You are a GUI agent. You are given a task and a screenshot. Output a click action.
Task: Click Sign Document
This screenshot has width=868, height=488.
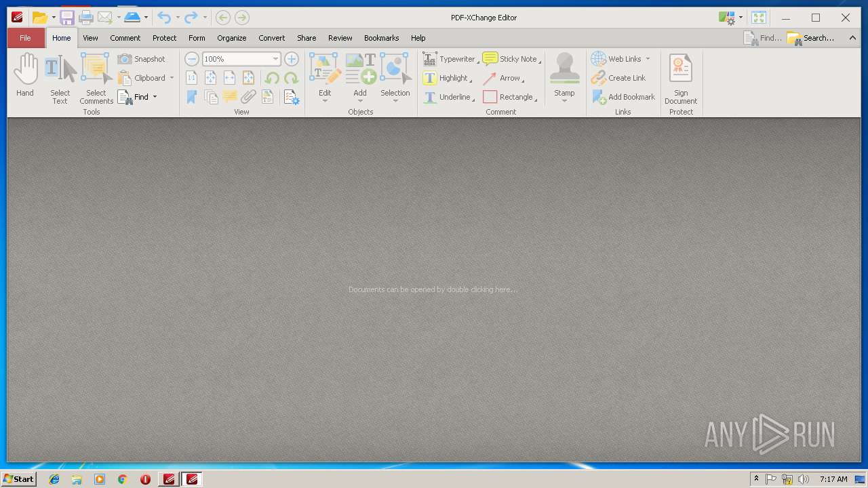tap(681, 79)
